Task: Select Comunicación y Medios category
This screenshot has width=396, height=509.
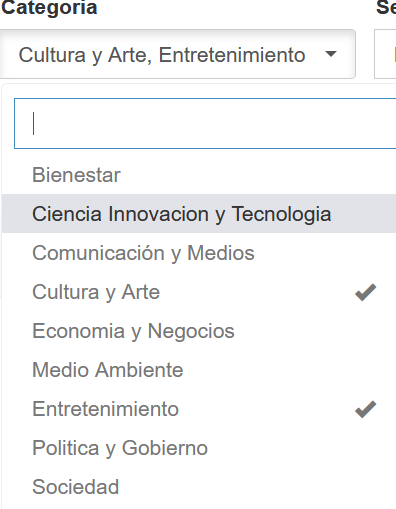Action: click(x=199, y=253)
